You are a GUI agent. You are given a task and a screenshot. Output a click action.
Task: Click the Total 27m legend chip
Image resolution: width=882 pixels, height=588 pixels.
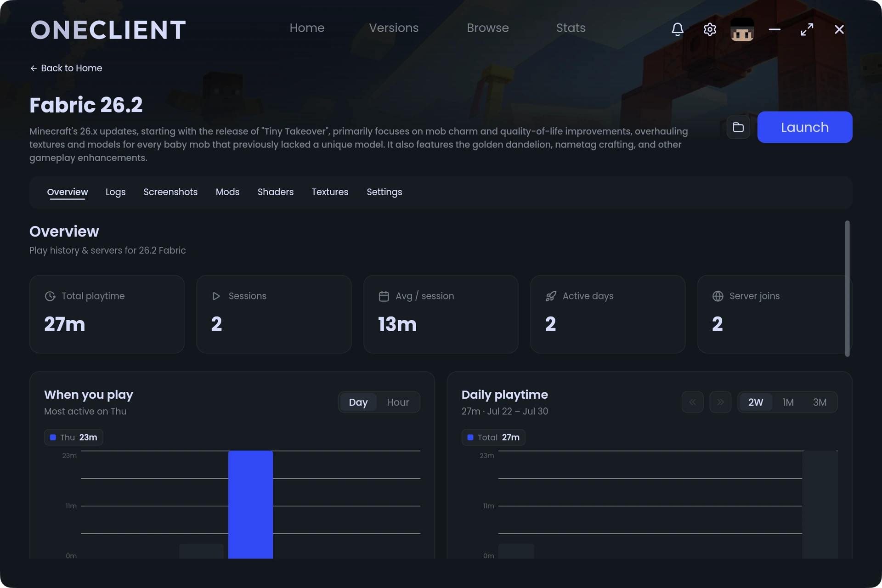(493, 437)
